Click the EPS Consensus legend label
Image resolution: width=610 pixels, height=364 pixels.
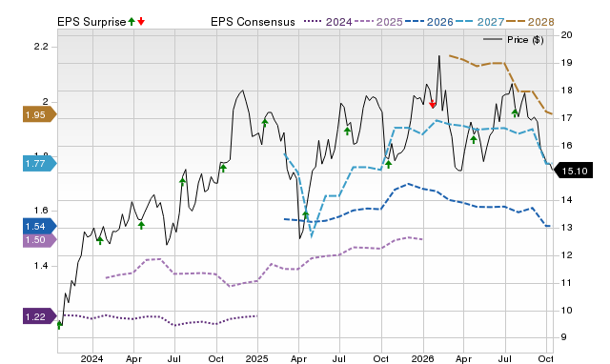(253, 22)
